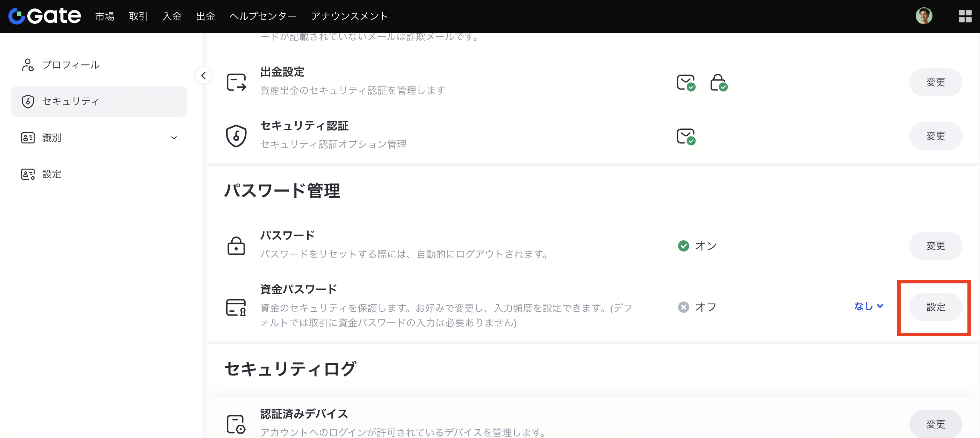Click the 識別 ID card icon

[x=28, y=137]
